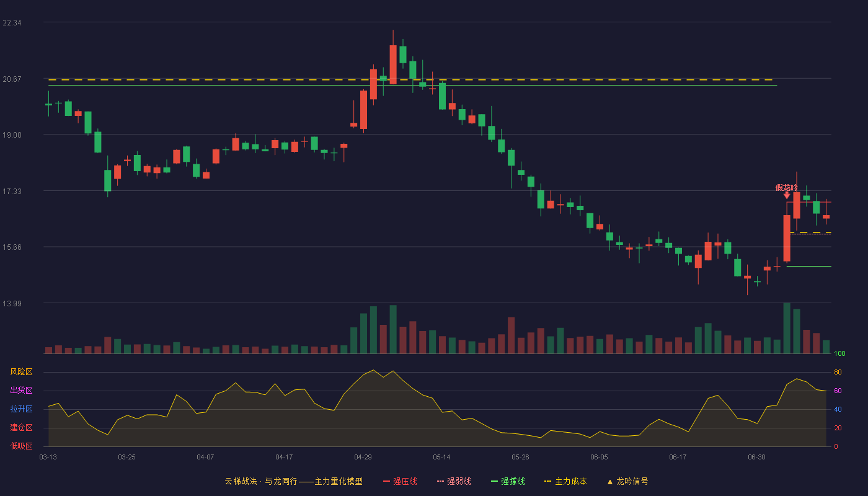Click the 06-30 date label
The height and width of the screenshot is (496, 868).
pos(756,457)
